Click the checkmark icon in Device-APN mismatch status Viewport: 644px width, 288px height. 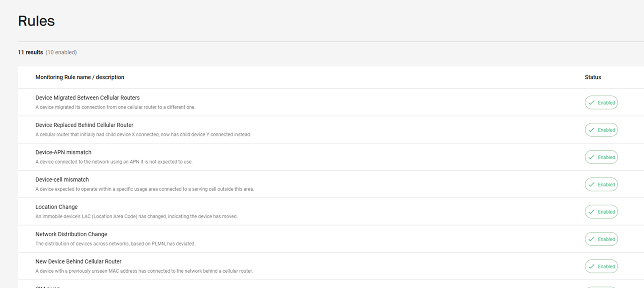click(x=591, y=157)
